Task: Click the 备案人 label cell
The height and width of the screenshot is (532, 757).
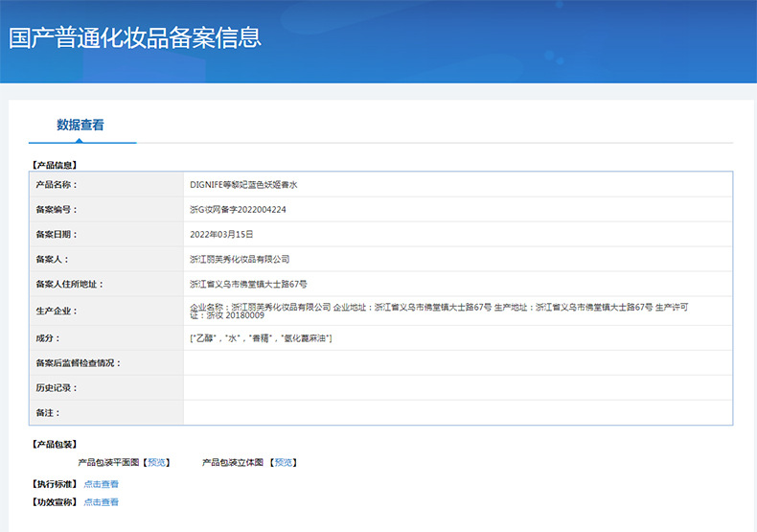Action: point(106,259)
